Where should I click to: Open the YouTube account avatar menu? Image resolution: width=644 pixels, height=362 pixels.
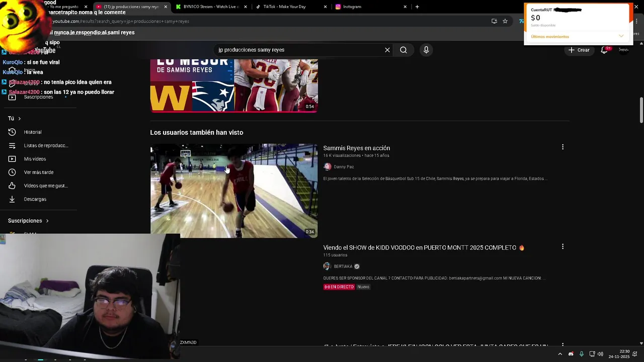(623, 50)
